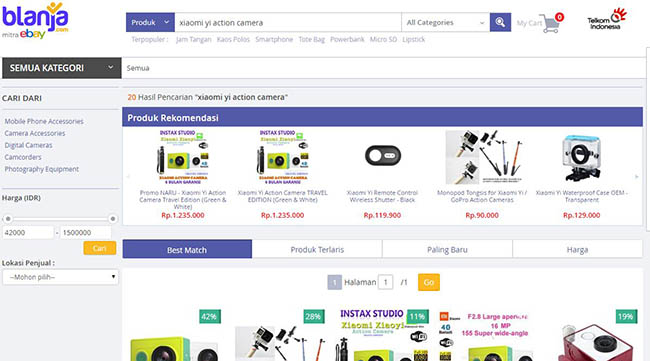Viewport: 650px width, 361px height.
Task: Click the minimum price field showing 42000
Action: (x=28, y=233)
